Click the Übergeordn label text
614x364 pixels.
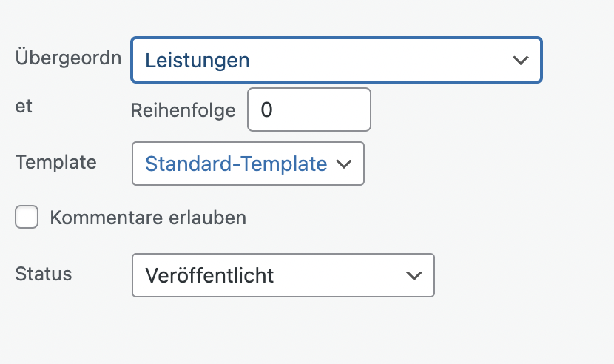pos(68,58)
